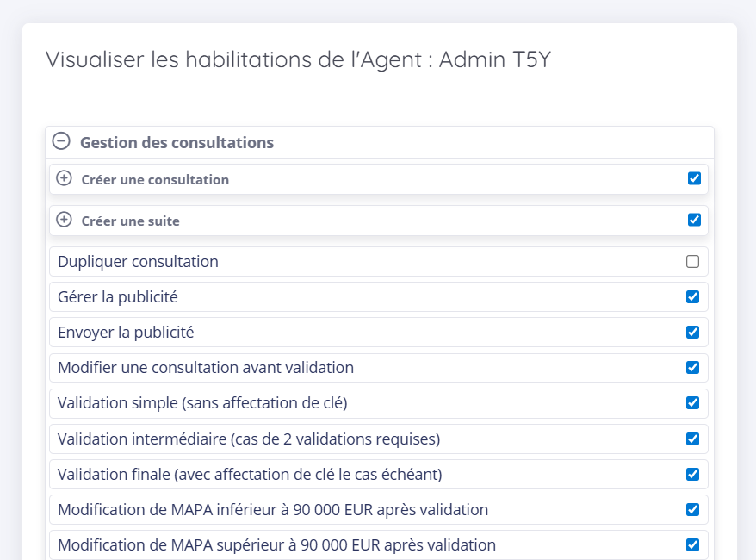The image size is (756, 560).
Task: Click the Créer une suite label
Action: (130, 221)
